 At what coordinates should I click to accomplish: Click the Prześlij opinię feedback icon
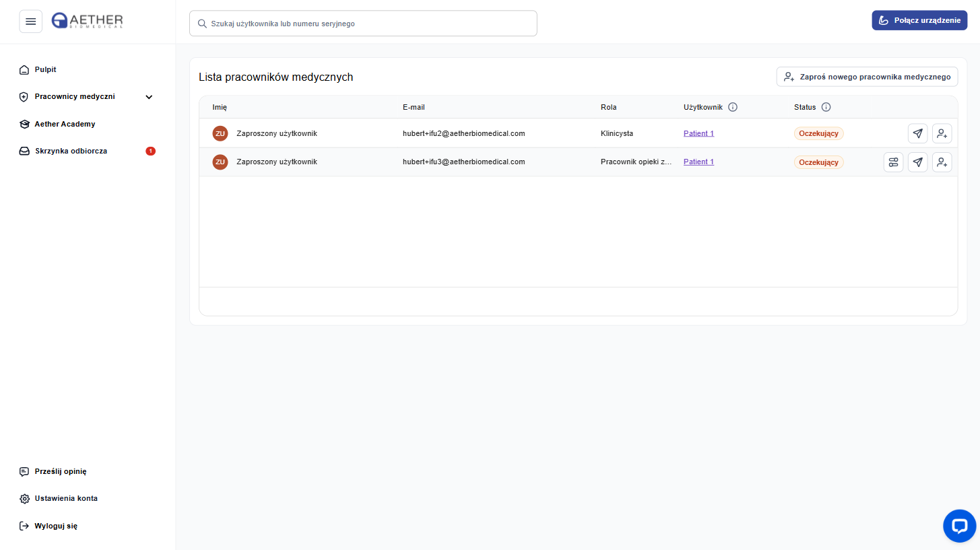(24, 472)
